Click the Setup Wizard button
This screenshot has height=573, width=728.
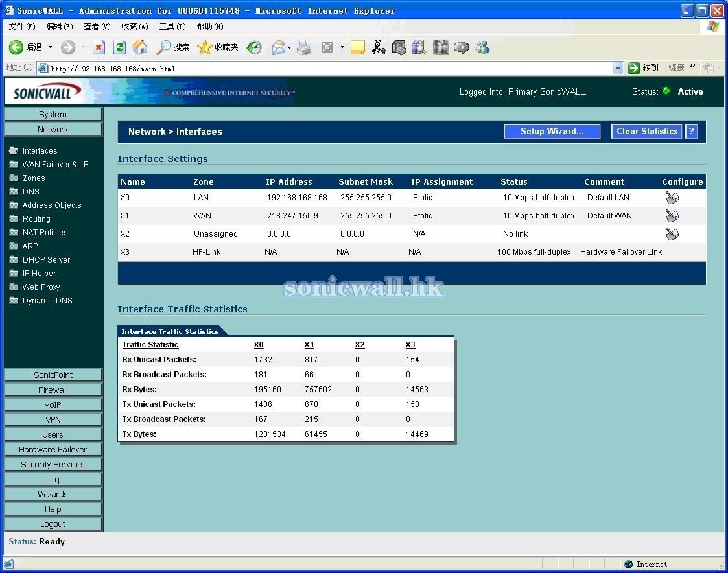tap(552, 132)
